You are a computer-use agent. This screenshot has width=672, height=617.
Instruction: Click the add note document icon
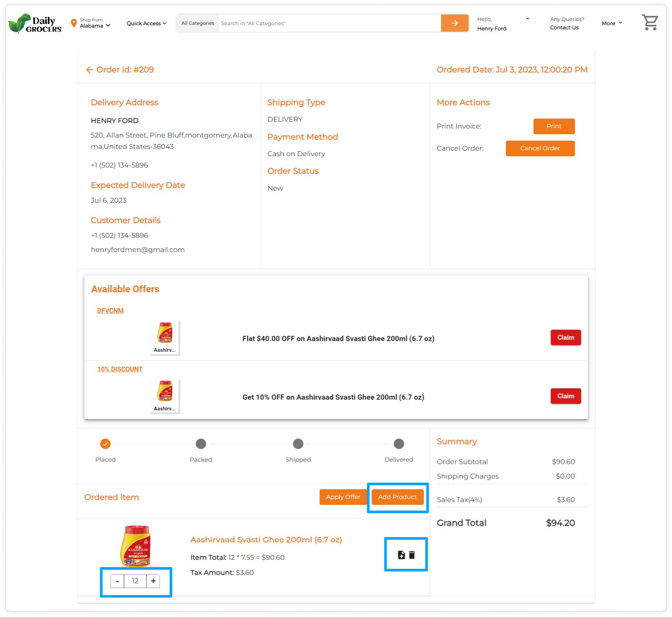[x=401, y=555]
